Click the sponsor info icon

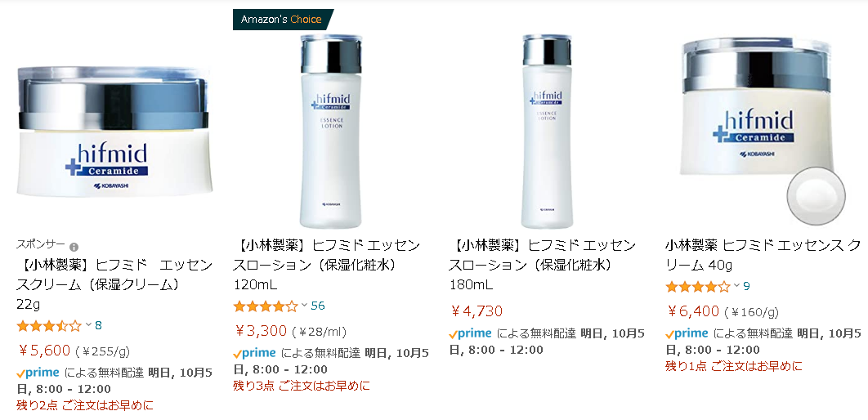coord(74,247)
